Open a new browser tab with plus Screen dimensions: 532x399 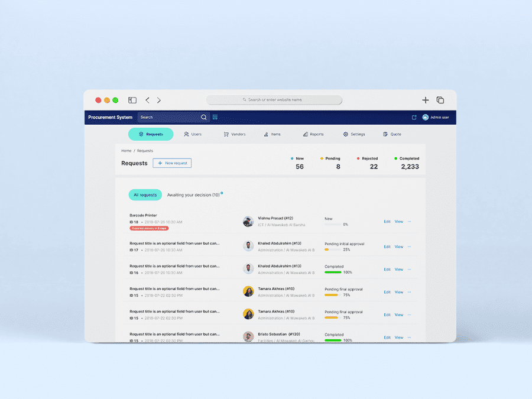pyautogui.click(x=425, y=100)
